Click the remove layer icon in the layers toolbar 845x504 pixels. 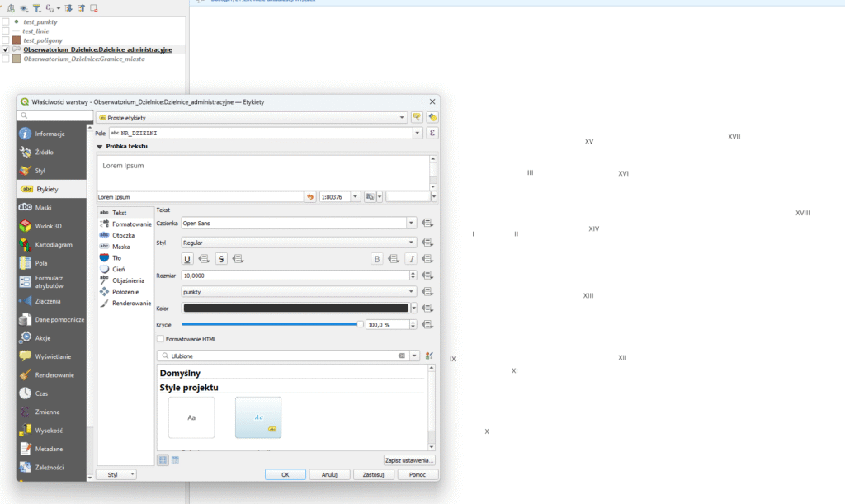click(x=94, y=8)
